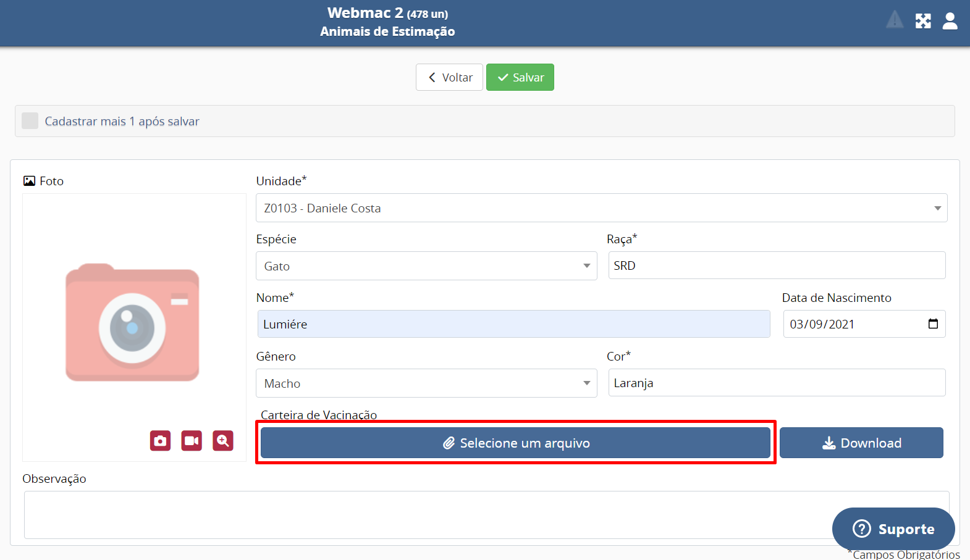Image resolution: width=970 pixels, height=560 pixels.
Task: Click the red video camera icon
Action: pos(192,441)
